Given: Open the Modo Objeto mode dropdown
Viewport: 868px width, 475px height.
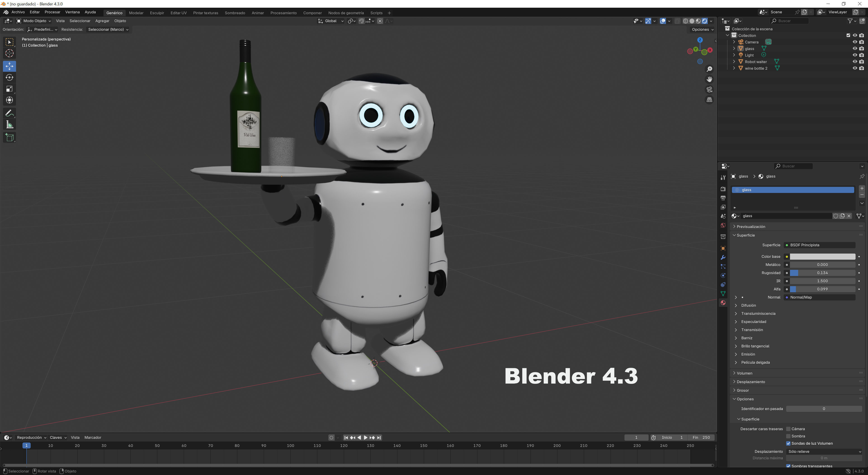Looking at the screenshot, I should click(34, 21).
